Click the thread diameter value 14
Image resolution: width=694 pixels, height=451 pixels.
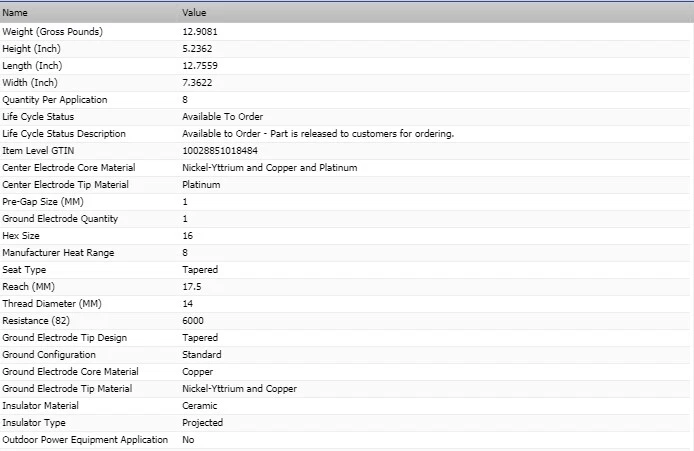(188, 304)
